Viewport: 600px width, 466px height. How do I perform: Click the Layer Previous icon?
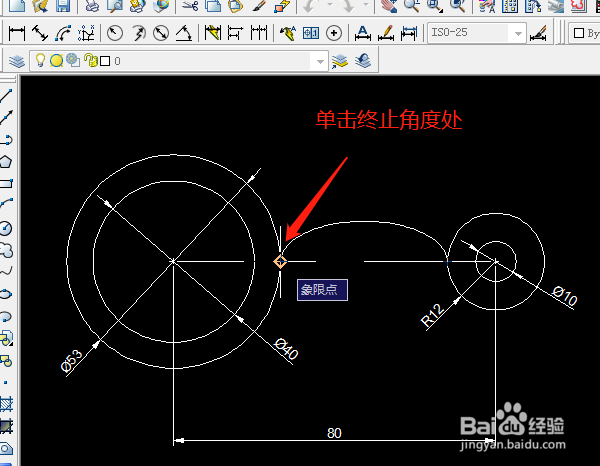click(x=363, y=61)
